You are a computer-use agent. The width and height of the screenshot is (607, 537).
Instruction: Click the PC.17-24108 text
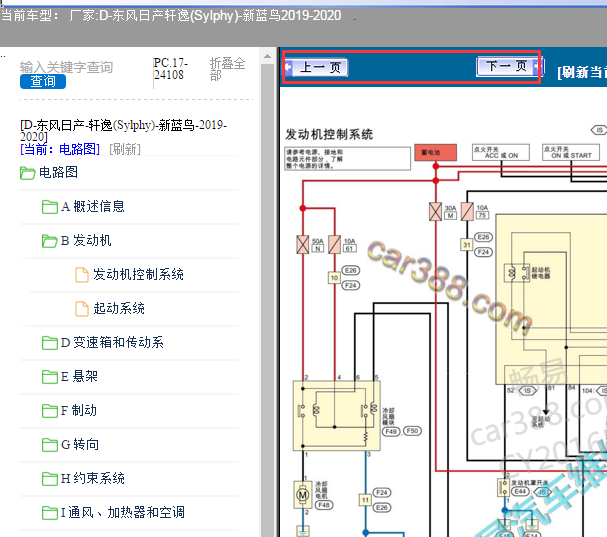[170, 69]
